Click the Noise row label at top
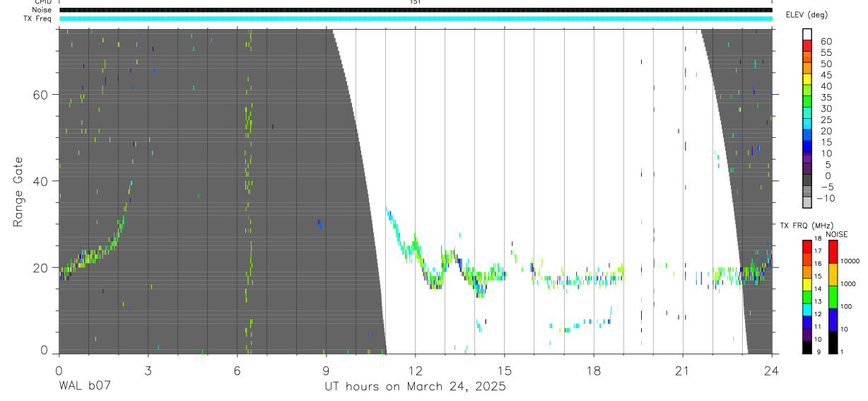The height and width of the screenshot is (401, 868). click(x=42, y=10)
